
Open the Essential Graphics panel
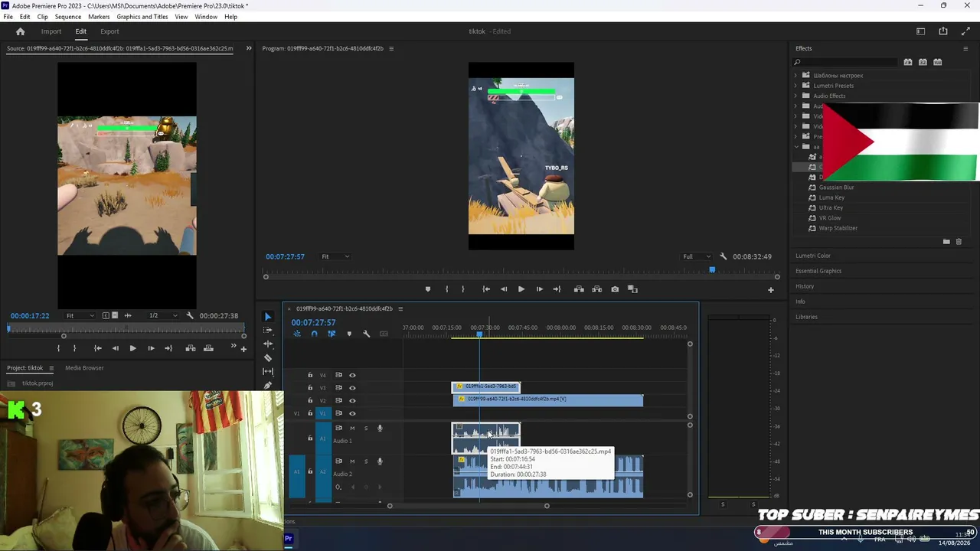[818, 271]
